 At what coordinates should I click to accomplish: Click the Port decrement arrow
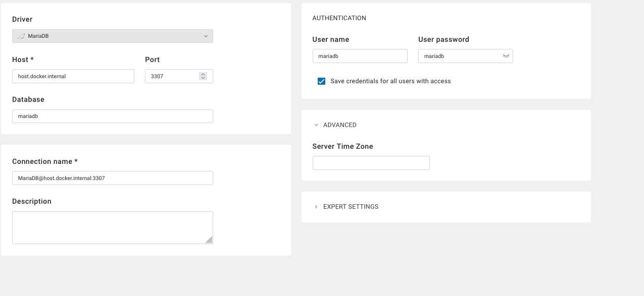[x=203, y=78]
